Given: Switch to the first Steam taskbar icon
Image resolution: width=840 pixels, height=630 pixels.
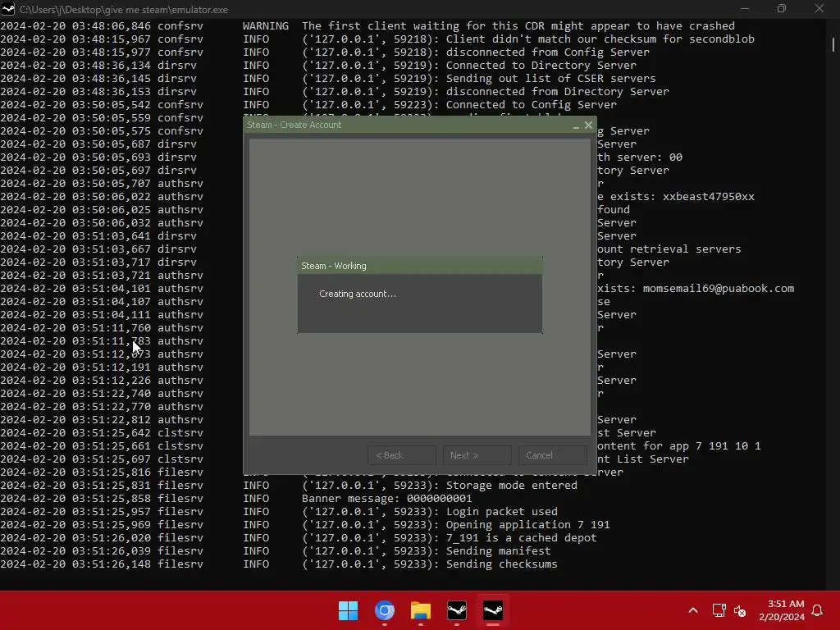Looking at the screenshot, I should point(457,610).
